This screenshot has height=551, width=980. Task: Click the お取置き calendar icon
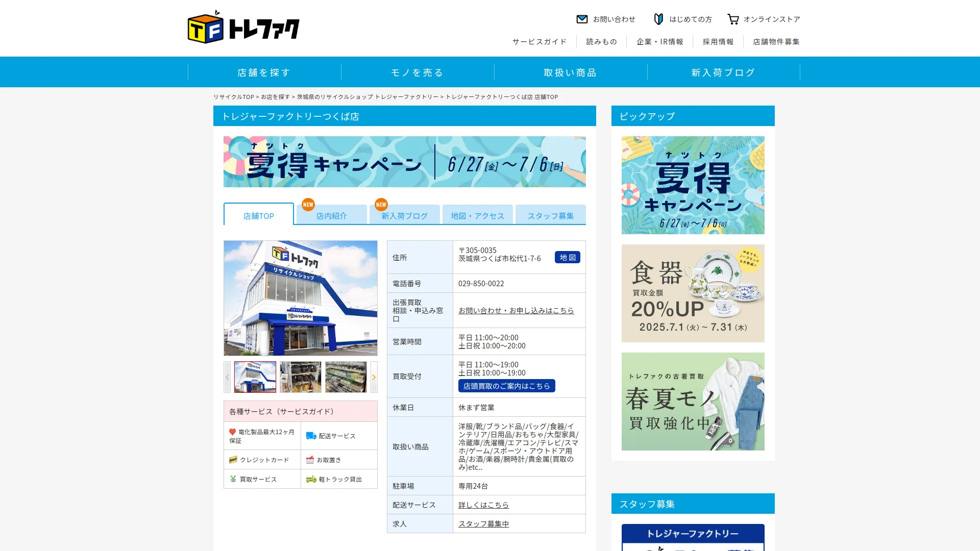click(310, 460)
